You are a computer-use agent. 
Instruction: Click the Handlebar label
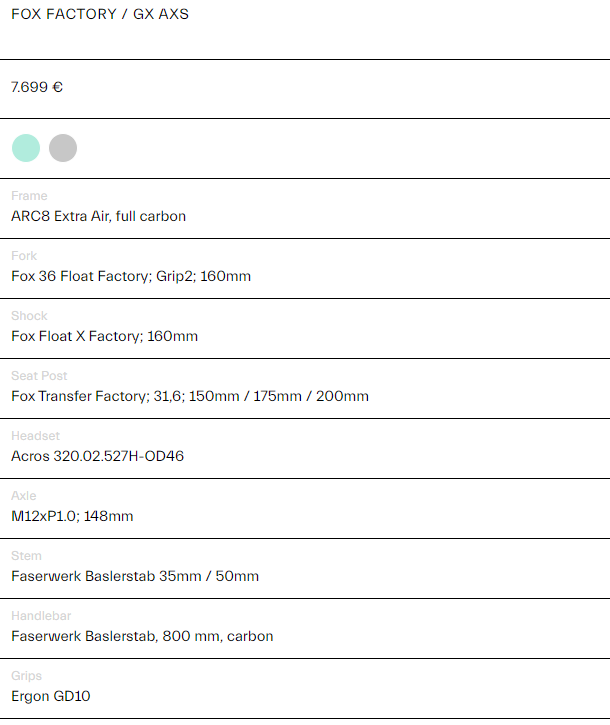click(41, 616)
